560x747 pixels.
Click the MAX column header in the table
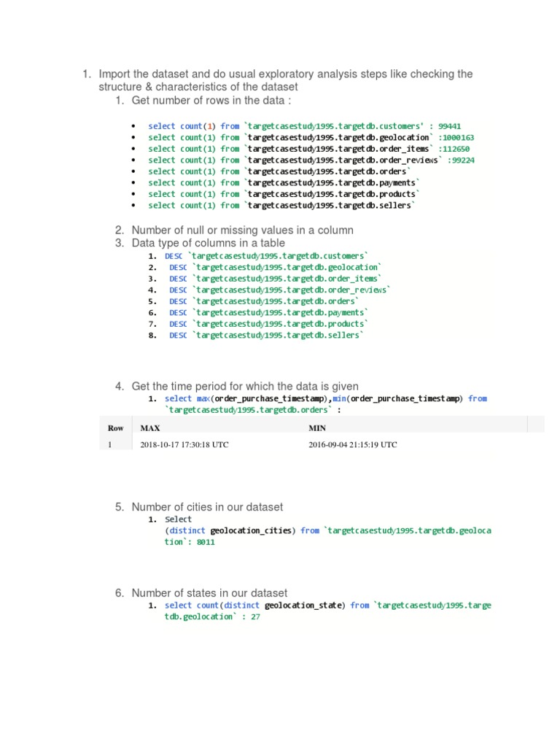click(x=150, y=427)
